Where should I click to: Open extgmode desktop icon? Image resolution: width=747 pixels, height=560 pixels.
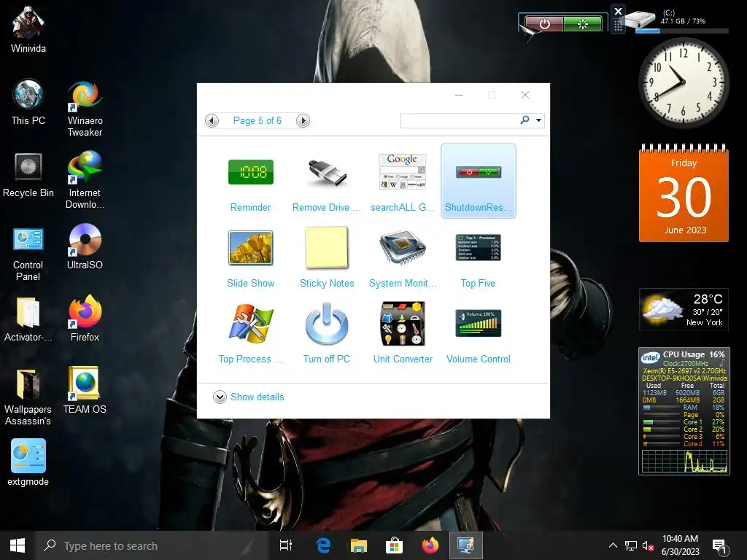(28, 462)
